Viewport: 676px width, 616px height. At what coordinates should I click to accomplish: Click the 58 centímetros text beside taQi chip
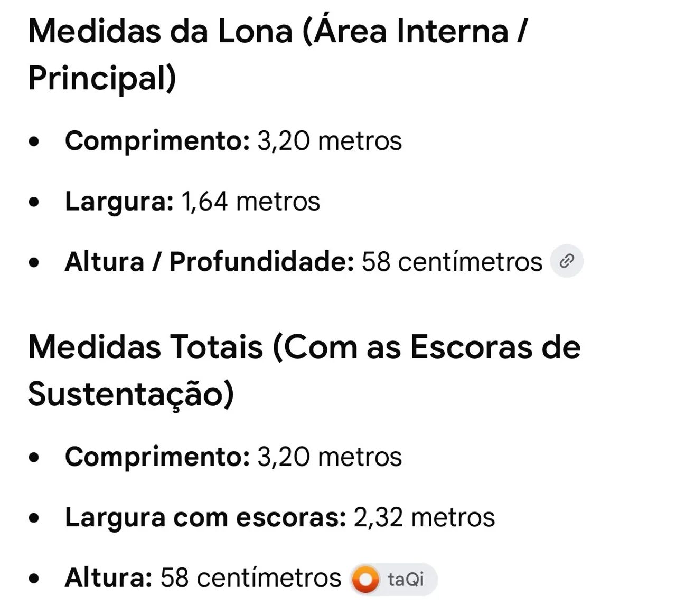click(251, 577)
